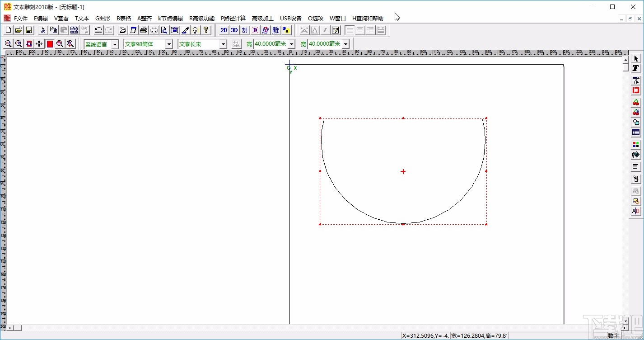The image size is (644, 340).
Task: Click the Cut scissors icon
Action: (x=43, y=30)
